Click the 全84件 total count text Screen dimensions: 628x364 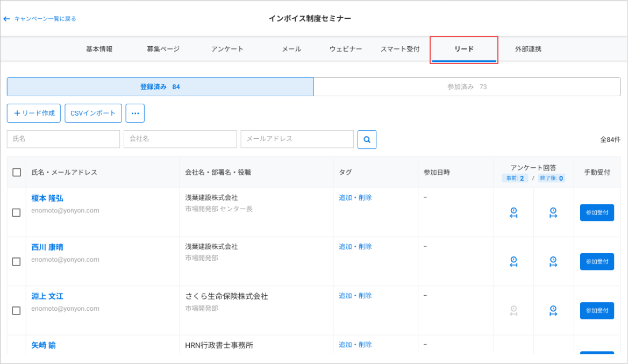click(x=610, y=139)
